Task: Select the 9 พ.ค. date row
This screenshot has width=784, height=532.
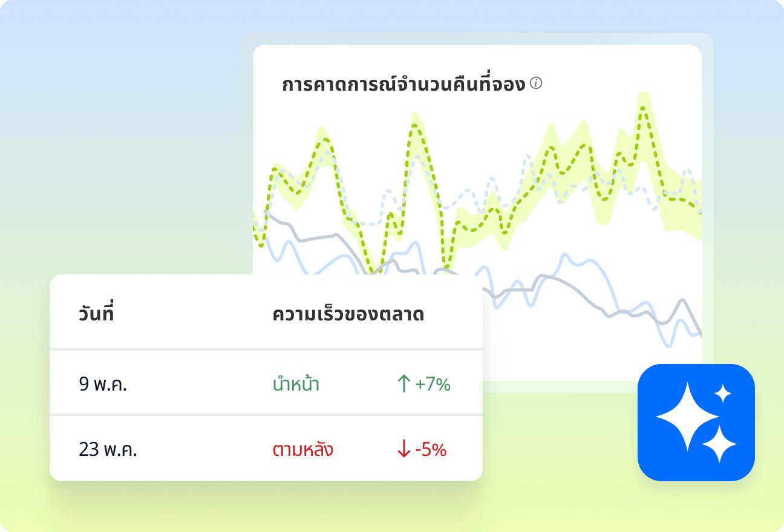Action: (103, 384)
